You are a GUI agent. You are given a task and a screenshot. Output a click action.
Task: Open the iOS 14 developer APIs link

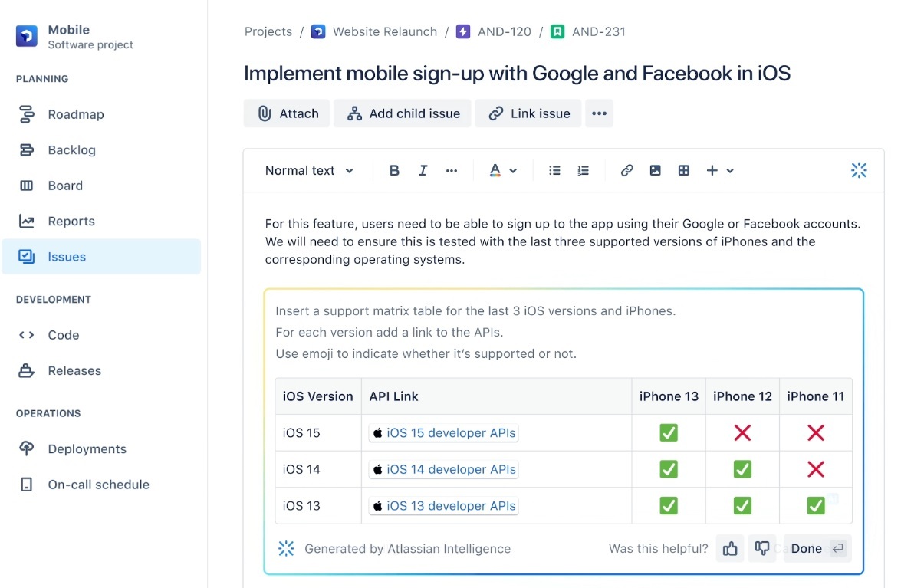coord(443,469)
